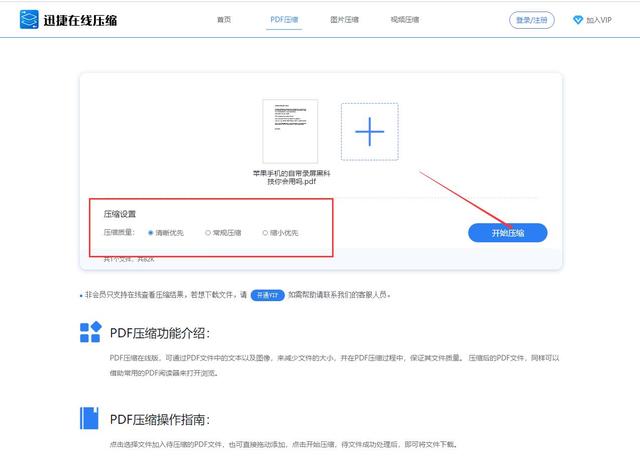The image size is (640, 459).
Task: Click the PDF压缩操作指南 book icon
Action: (x=89, y=418)
